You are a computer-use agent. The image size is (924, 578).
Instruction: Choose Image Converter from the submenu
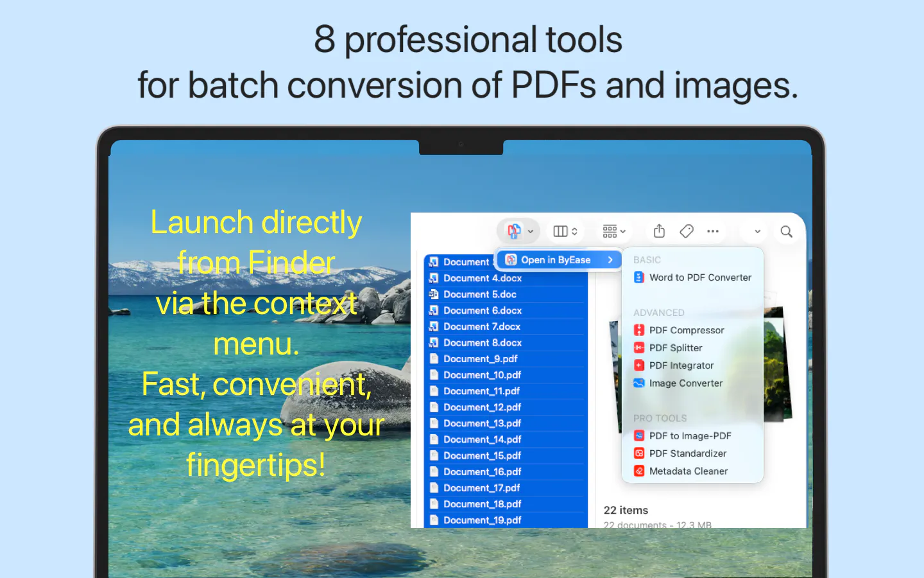678,383
